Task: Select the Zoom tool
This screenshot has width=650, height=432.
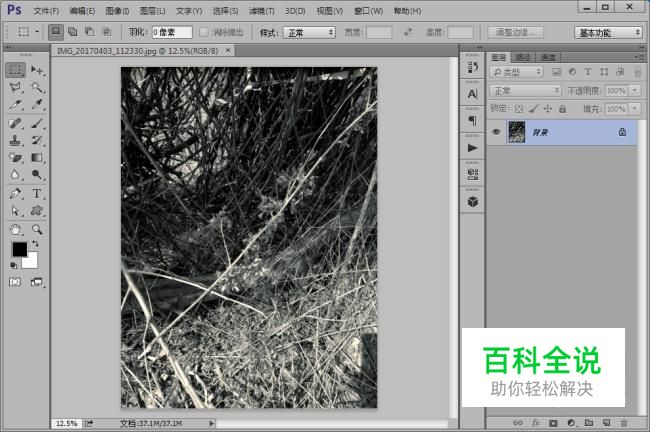Action: [x=37, y=229]
